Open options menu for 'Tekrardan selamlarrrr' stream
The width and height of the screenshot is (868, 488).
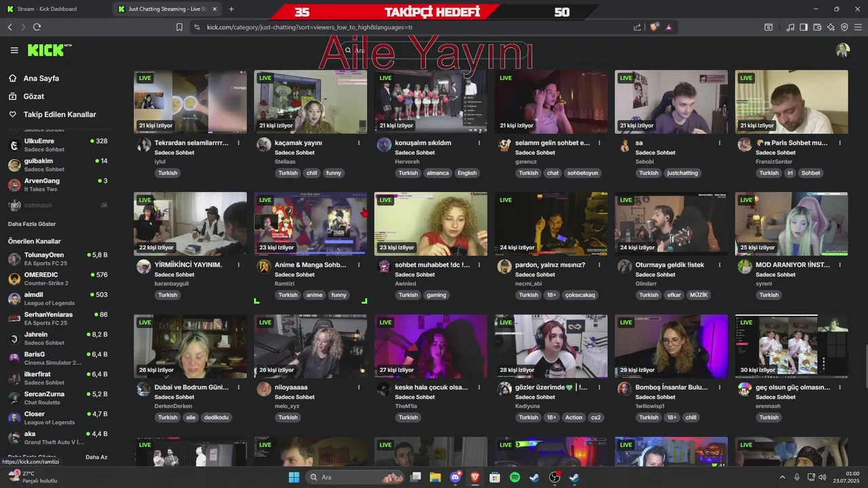click(x=239, y=143)
